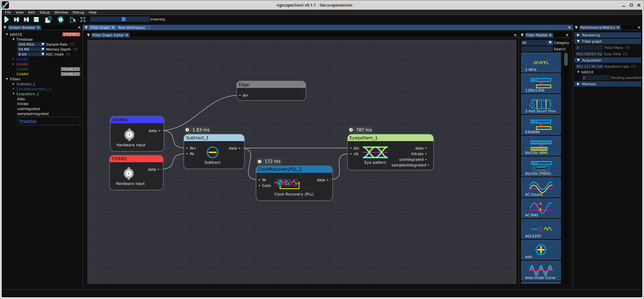Select the 1-Wire filter in palette
644x299 pixels.
coord(541,63)
